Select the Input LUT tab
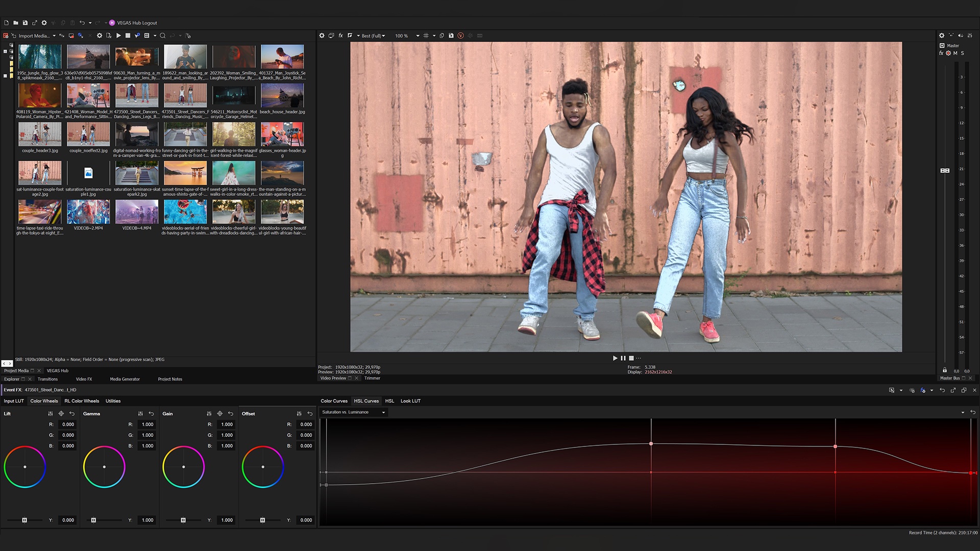This screenshot has width=980, height=551. click(14, 401)
